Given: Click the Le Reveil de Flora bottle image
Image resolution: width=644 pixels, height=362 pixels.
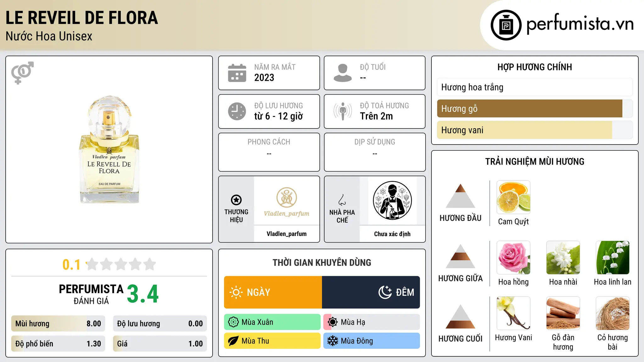Looking at the screenshot, I should (x=109, y=149).
